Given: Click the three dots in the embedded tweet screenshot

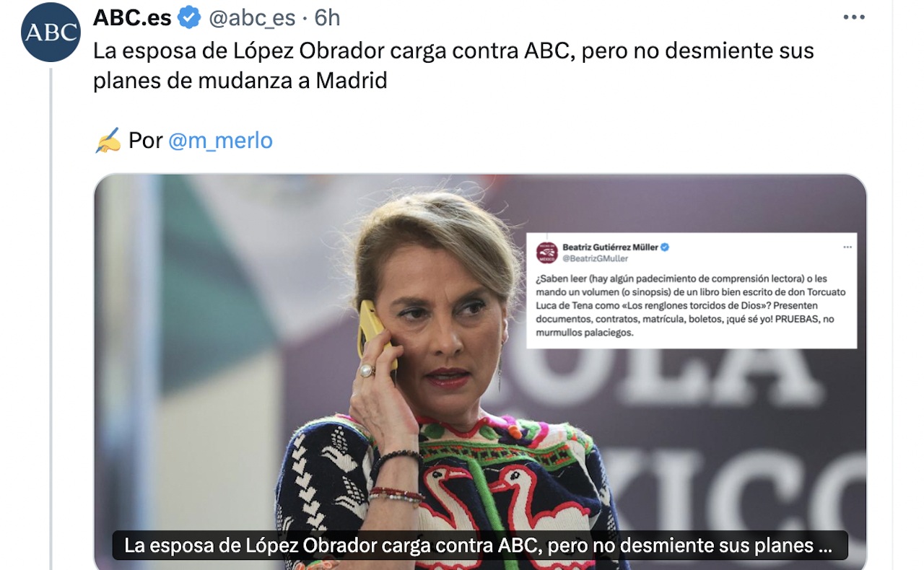Looking at the screenshot, I should tap(847, 247).
